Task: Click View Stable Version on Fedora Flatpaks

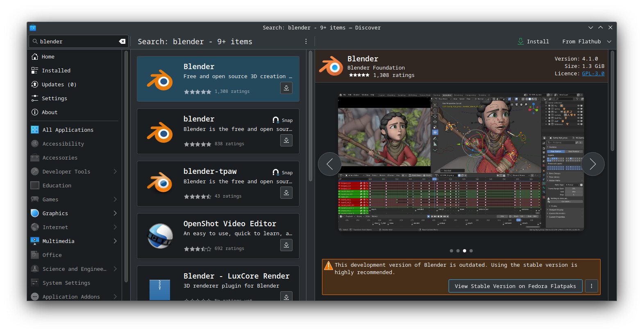Action: coord(515,286)
